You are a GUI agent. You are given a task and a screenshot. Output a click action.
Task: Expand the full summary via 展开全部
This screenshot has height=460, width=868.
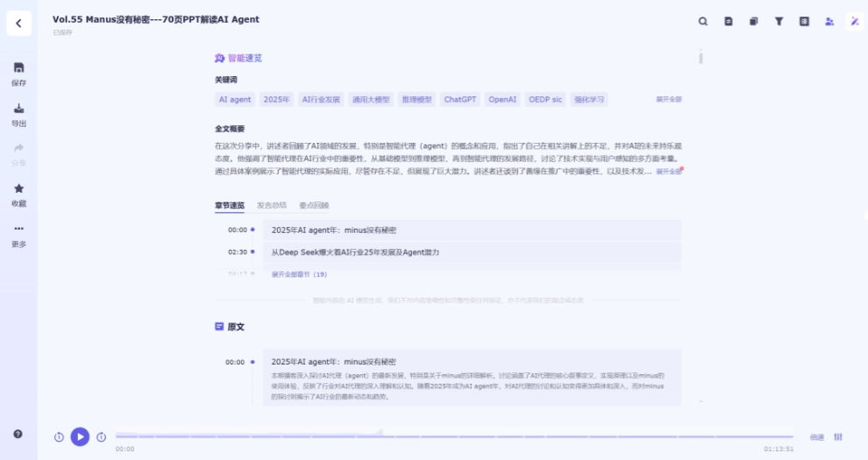pyautogui.click(x=669, y=172)
